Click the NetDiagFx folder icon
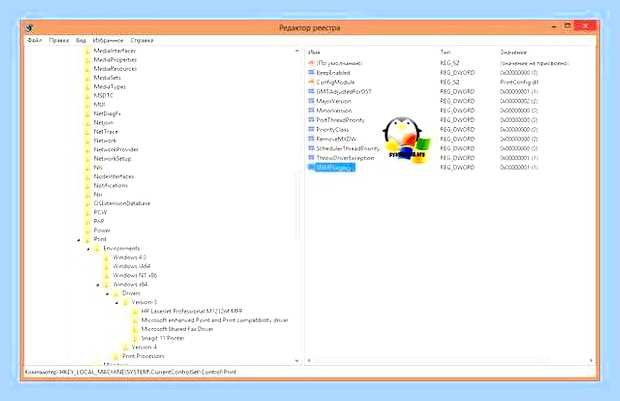620x401 pixels. 88,114
